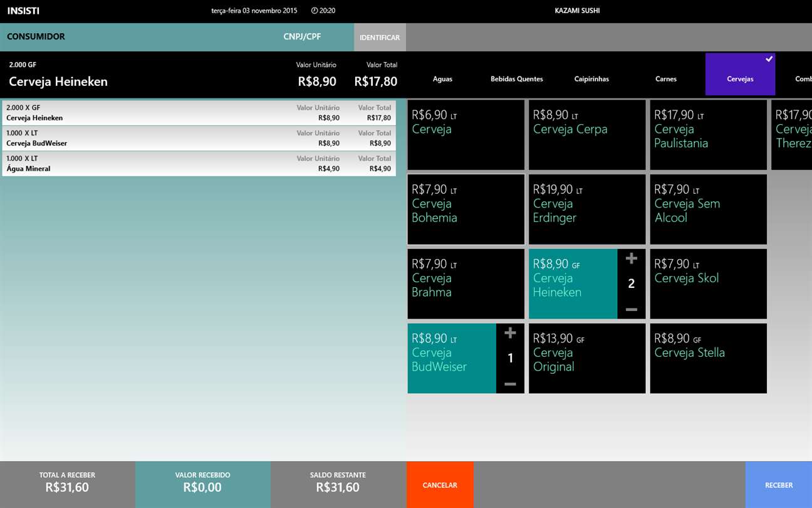The width and height of the screenshot is (812, 508).
Task: Increase Cerveja Heineken quantity with plus
Action: pyautogui.click(x=631, y=258)
